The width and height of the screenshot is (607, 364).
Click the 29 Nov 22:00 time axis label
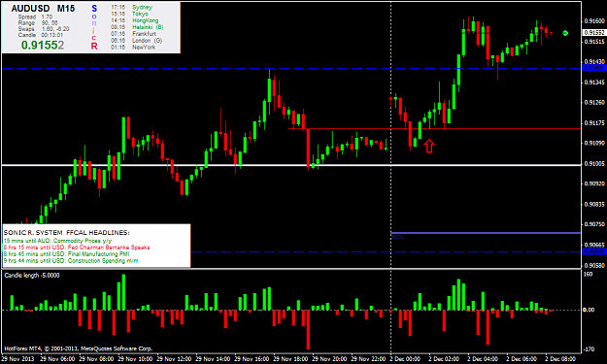pos(368,359)
